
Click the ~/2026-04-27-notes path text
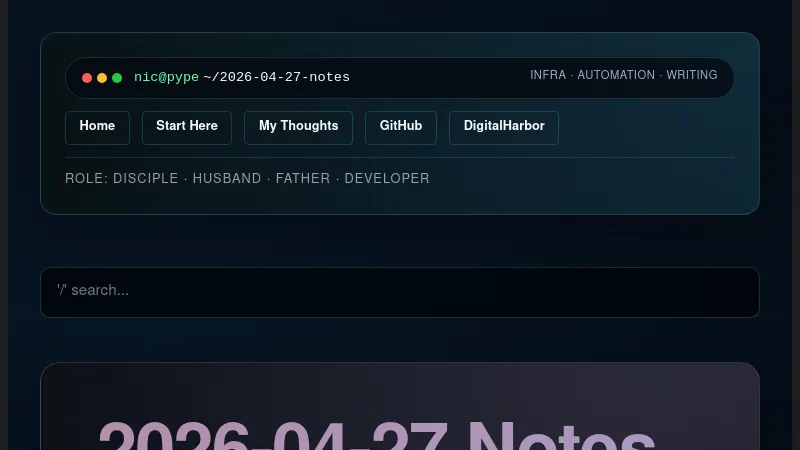[x=276, y=77]
